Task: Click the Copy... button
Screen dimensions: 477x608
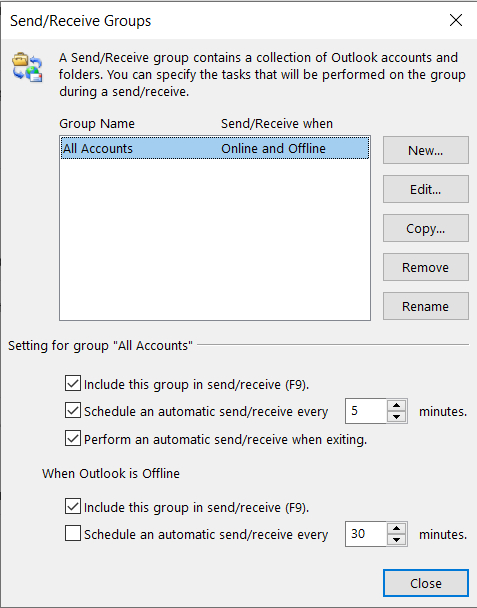Action: (425, 228)
